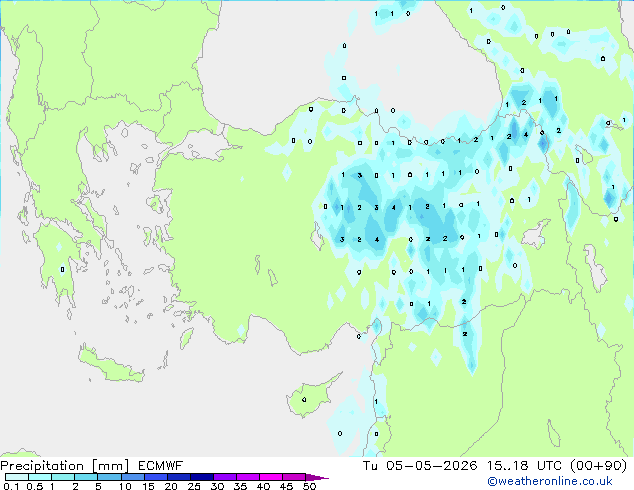Image resolution: width=634 pixels, height=490 pixels.
Task: Pick the 10 to 15 mm legend swatch
Action: (133, 477)
